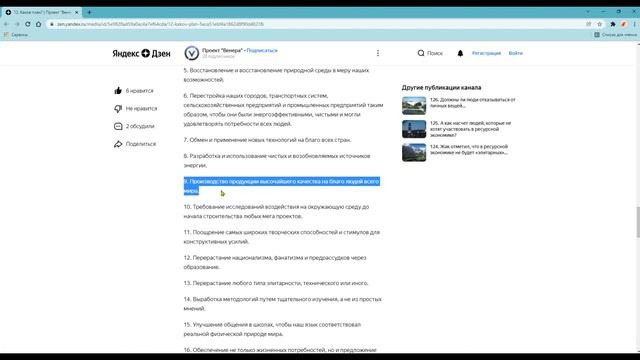Go back with browser back arrow
The image size is (640, 360).
[6, 24]
